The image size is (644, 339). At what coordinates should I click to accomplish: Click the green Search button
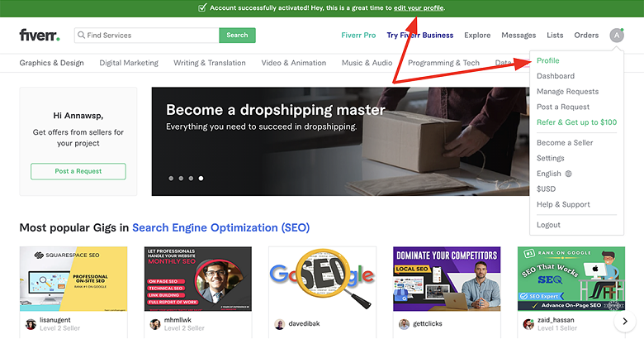click(238, 36)
